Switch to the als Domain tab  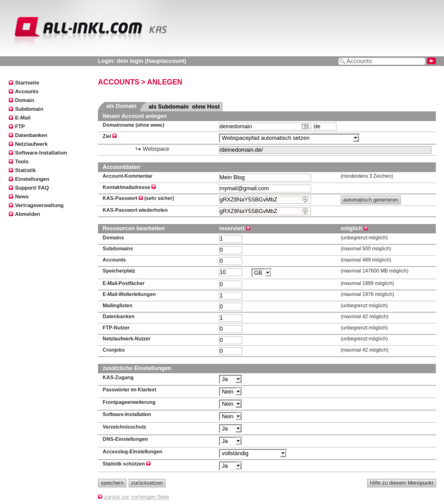[x=121, y=106]
